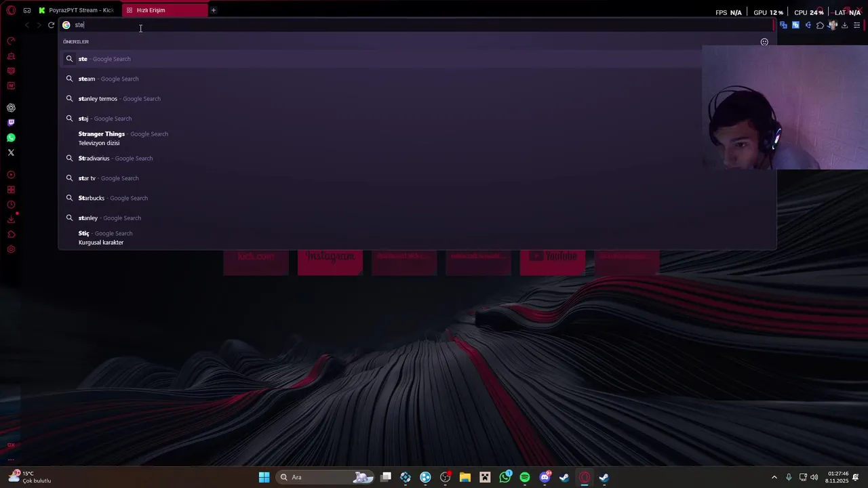This screenshot has height=488, width=868.
Task: Select the Hızlı Erişim tab
Action: (164, 10)
